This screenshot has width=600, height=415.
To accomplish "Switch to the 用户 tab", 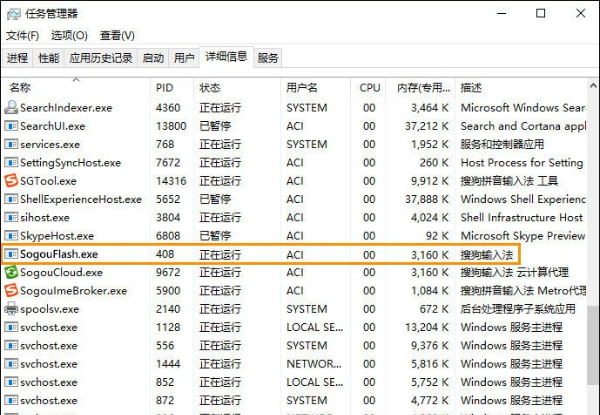I will [184, 58].
